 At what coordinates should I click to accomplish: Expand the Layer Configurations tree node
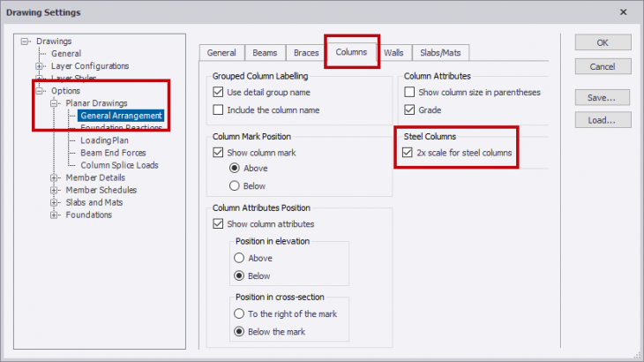click(x=39, y=66)
